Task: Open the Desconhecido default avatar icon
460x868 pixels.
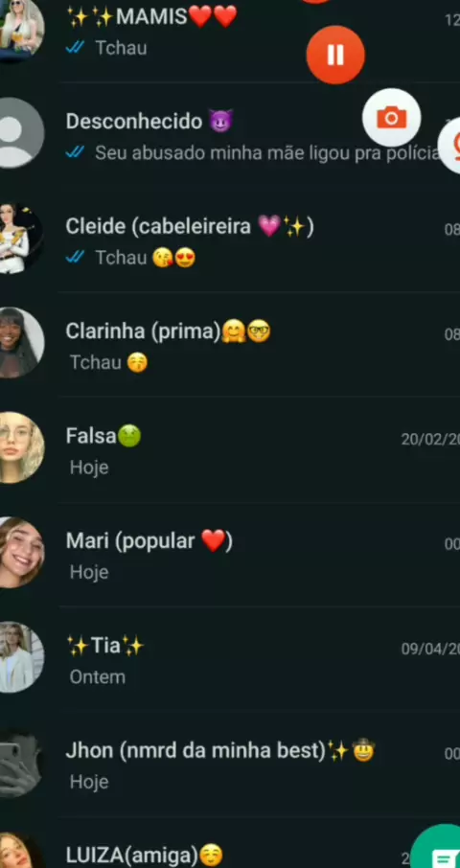Action: [x=18, y=133]
